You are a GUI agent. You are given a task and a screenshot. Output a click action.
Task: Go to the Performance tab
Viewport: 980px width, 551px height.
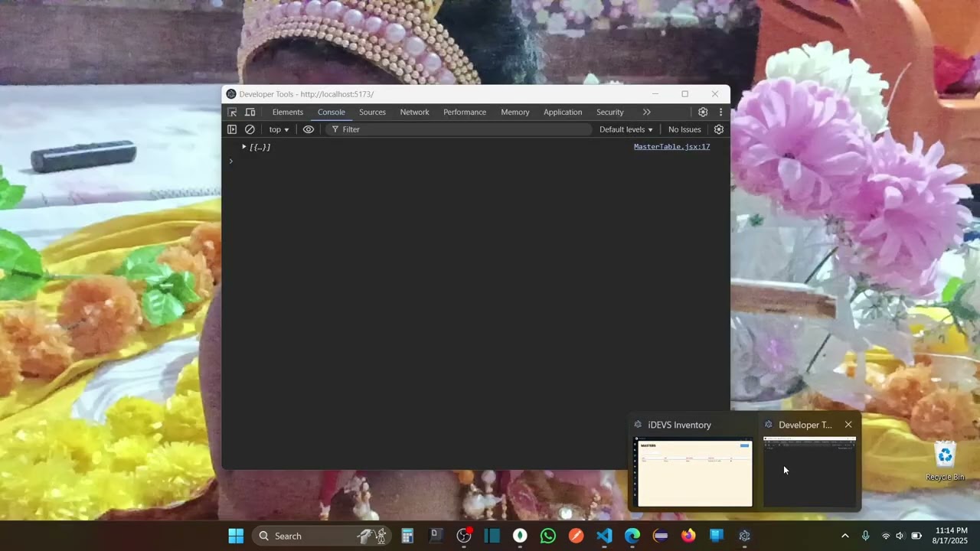click(x=465, y=112)
